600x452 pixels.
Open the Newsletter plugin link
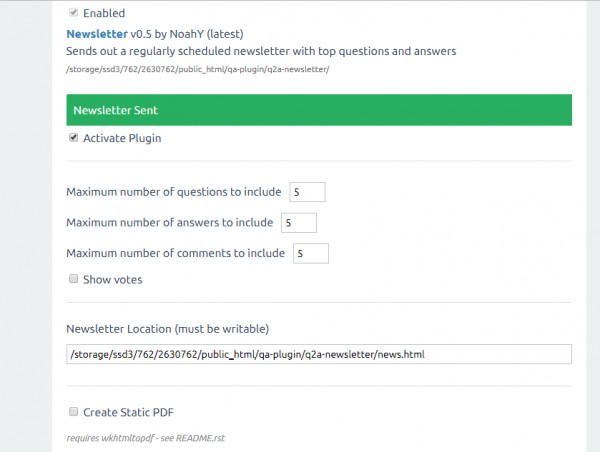point(98,33)
